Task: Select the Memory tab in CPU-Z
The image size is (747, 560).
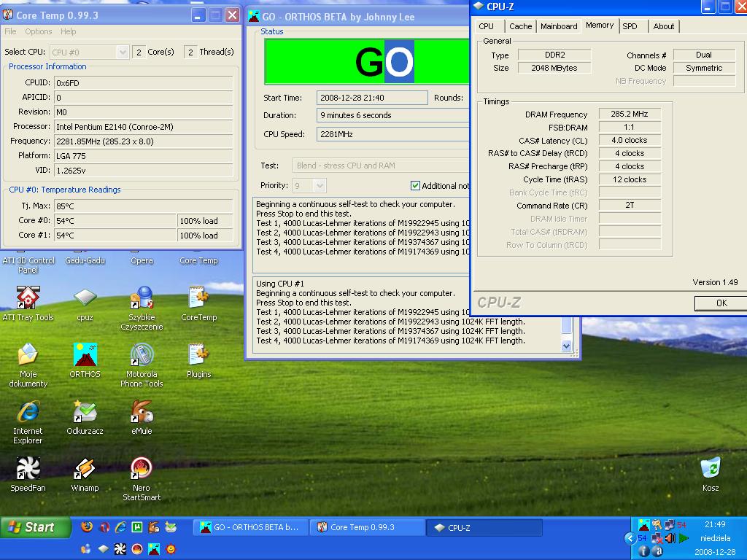Action: tap(600, 26)
